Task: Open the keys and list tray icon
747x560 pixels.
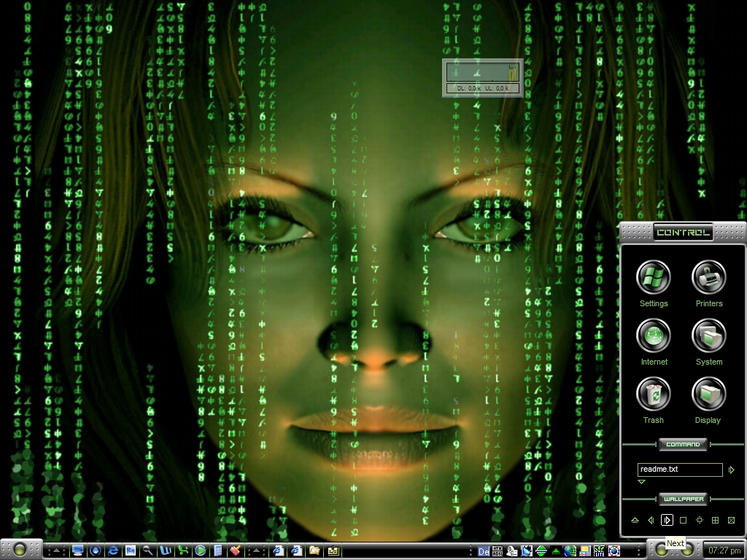Action: coord(512,551)
